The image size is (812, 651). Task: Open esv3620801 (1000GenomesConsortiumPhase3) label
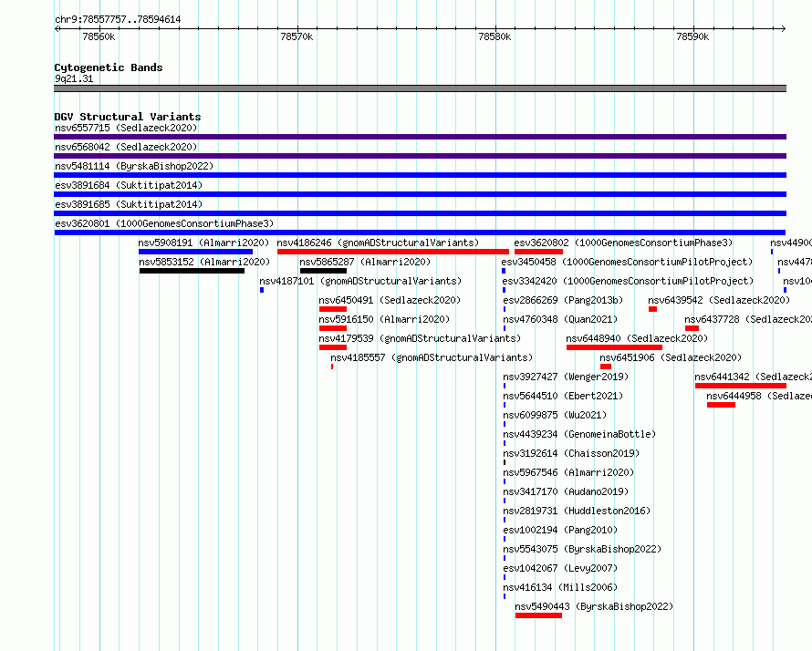point(164,223)
